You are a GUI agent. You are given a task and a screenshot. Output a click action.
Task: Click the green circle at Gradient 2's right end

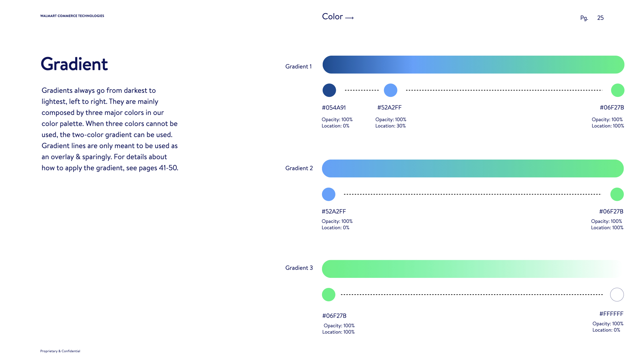pos(617,194)
